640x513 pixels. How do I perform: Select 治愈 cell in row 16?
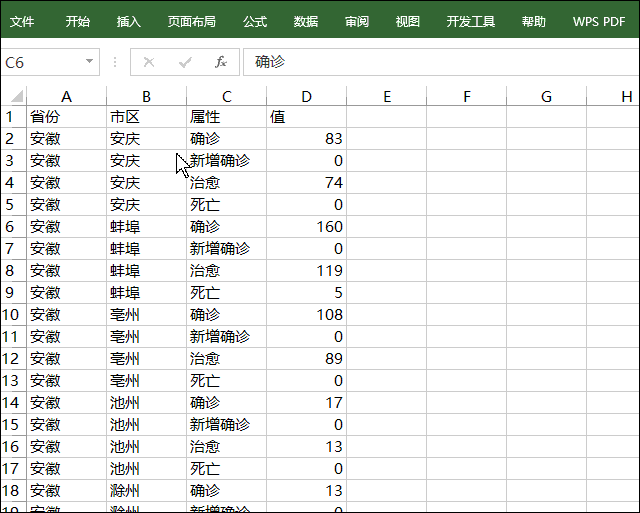[227, 447]
